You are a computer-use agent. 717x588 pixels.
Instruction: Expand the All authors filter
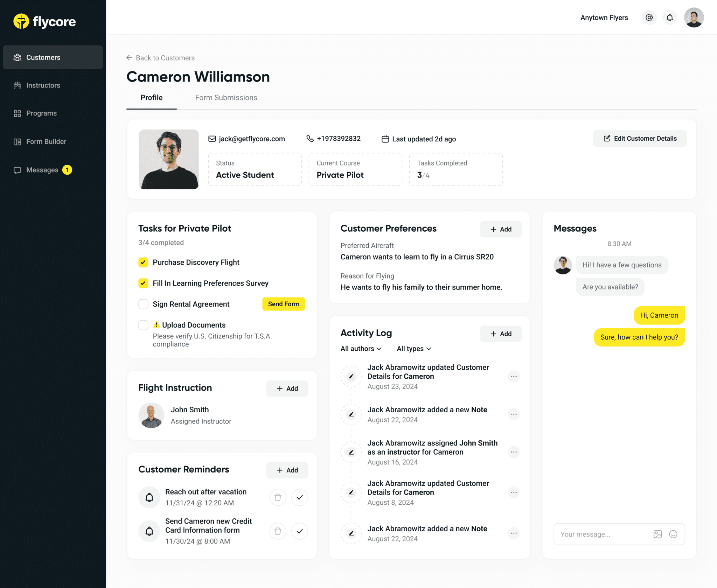[x=361, y=349]
